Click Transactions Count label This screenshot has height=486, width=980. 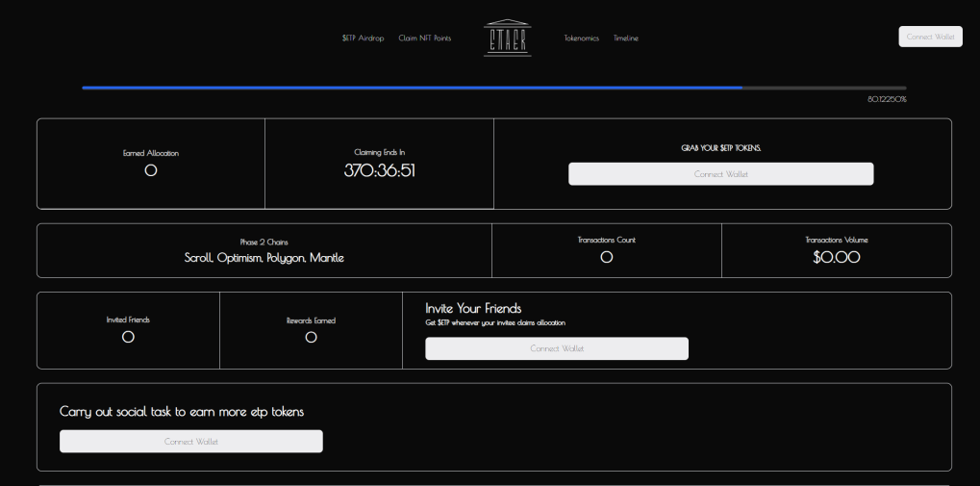click(606, 240)
